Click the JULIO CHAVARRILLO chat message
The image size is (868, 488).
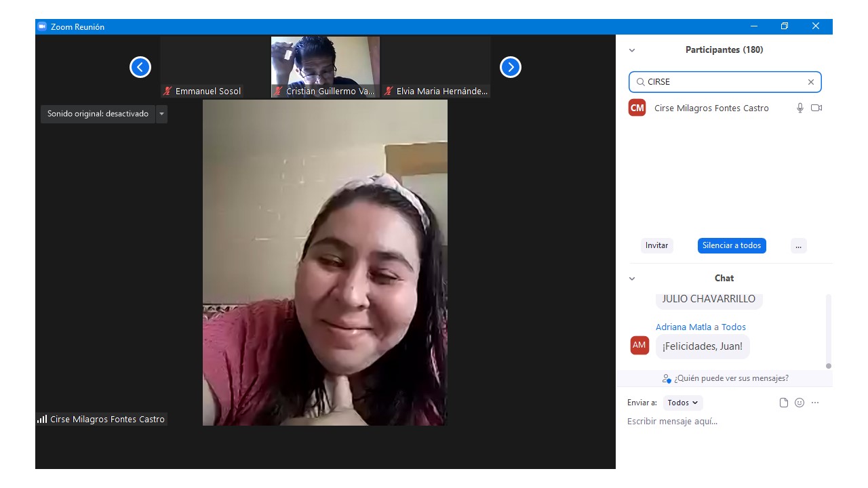pos(709,299)
